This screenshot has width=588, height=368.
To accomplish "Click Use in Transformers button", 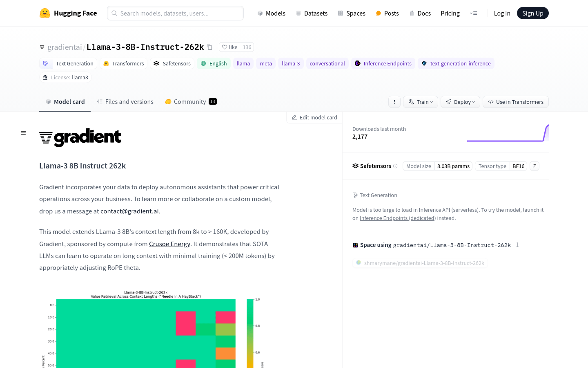I will [516, 102].
